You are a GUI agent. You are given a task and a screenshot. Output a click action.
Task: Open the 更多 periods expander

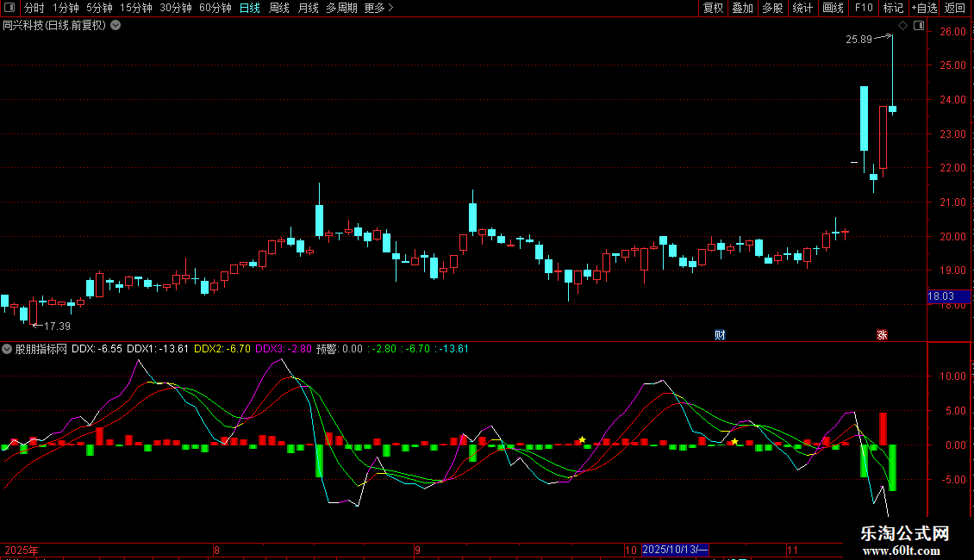point(378,8)
